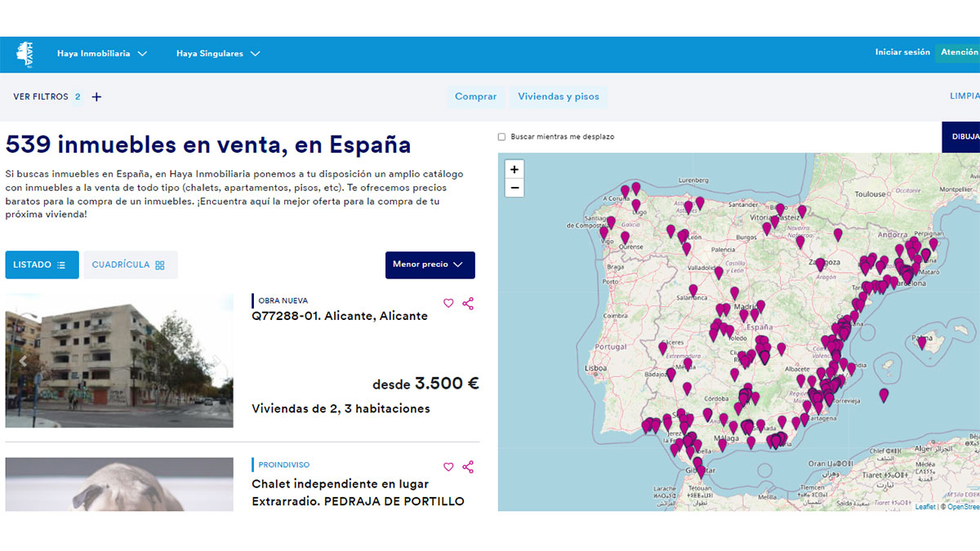Click the Haya logo icon
980x551 pixels.
[x=24, y=54]
